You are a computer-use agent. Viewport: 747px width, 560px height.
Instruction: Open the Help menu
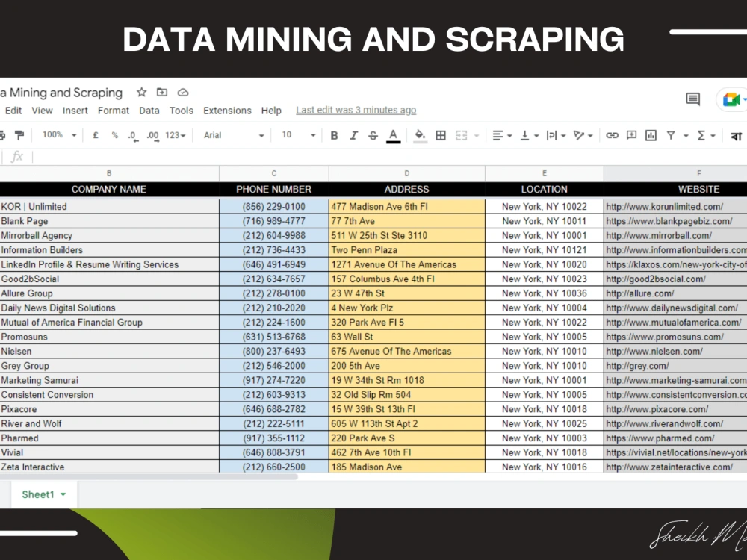(x=271, y=111)
